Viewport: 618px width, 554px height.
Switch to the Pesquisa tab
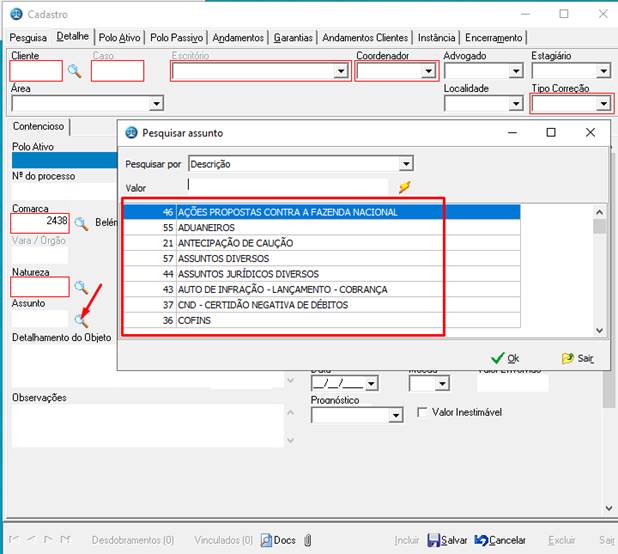pyautogui.click(x=28, y=38)
